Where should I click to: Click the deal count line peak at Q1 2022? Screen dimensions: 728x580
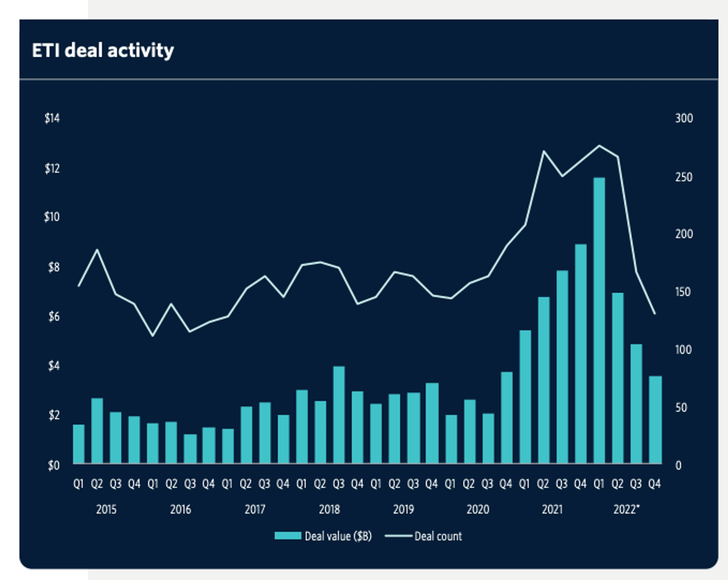click(x=599, y=146)
